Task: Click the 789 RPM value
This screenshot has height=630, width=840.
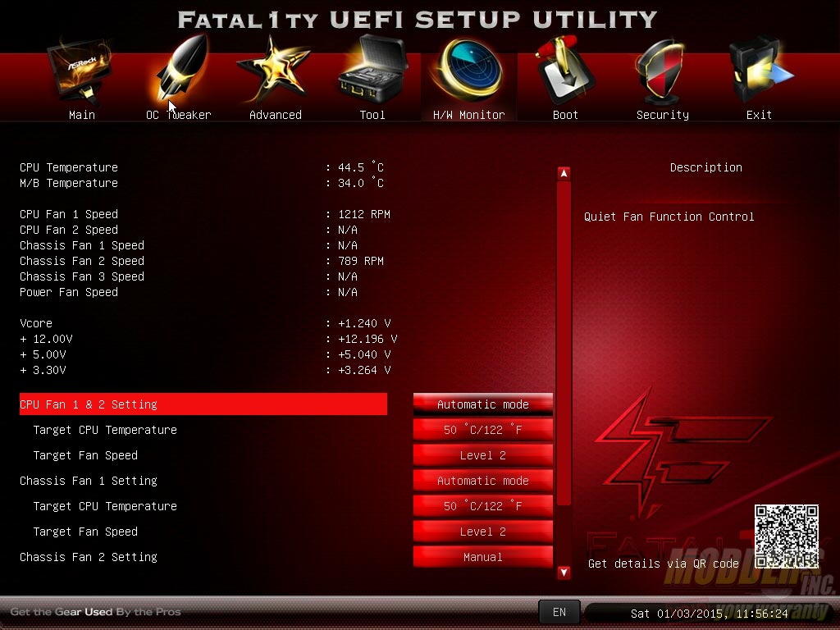Action: [361, 261]
